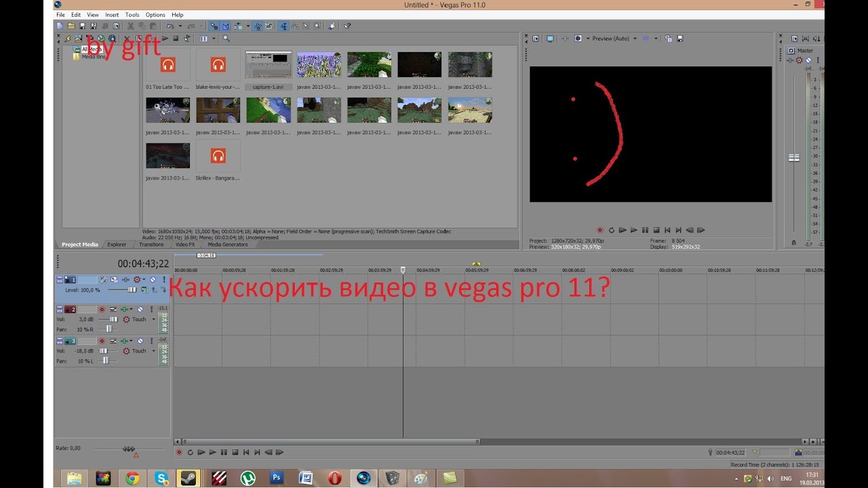868x488 pixels.
Task: Click Stop under the video preview
Action: [656, 230]
